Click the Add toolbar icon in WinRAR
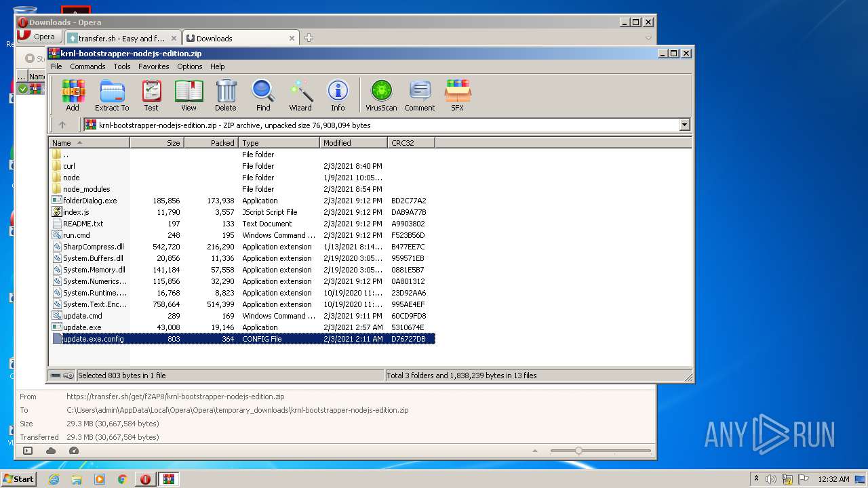868x488 pixels. (73, 96)
